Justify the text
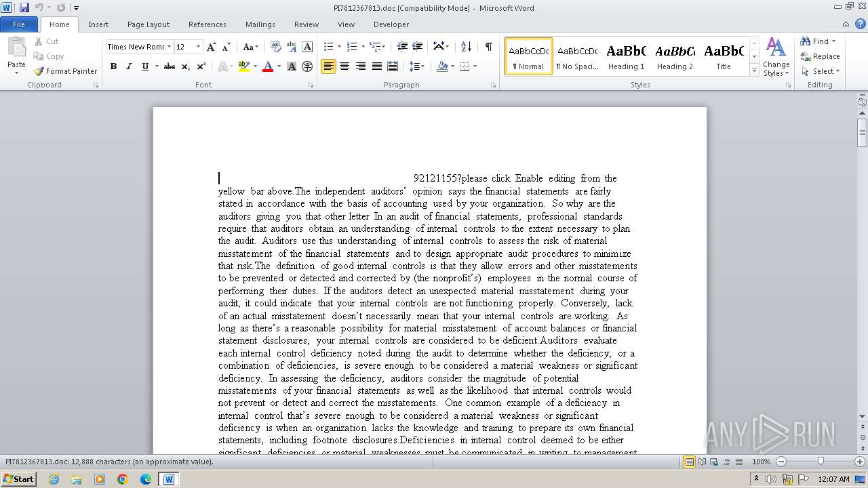Viewport: 868px width, 488px height. point(376,66)
